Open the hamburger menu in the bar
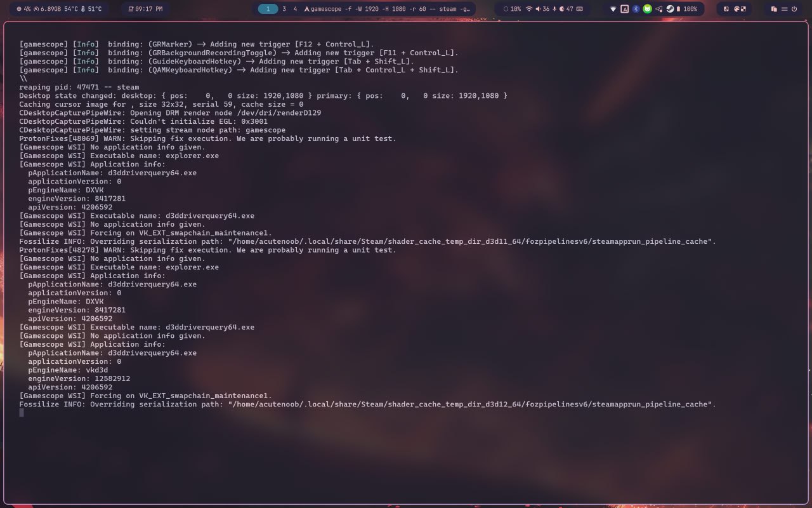812x508 pixels. pyautogui.click(x=784, y=9)
